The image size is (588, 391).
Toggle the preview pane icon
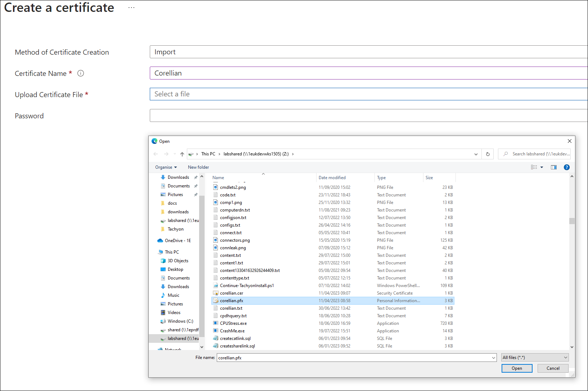[553, 167]
